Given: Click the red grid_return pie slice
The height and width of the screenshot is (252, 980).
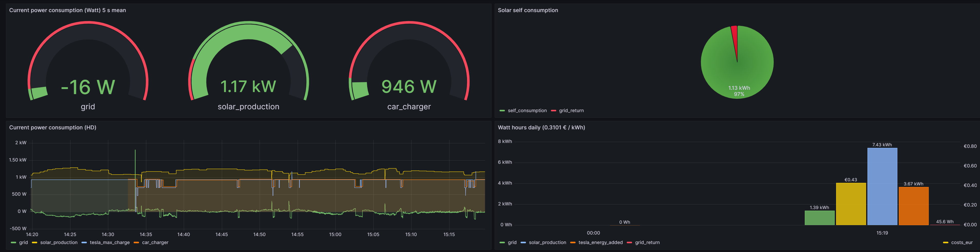Looking at the screenshot, I should (x=735, y=38).
